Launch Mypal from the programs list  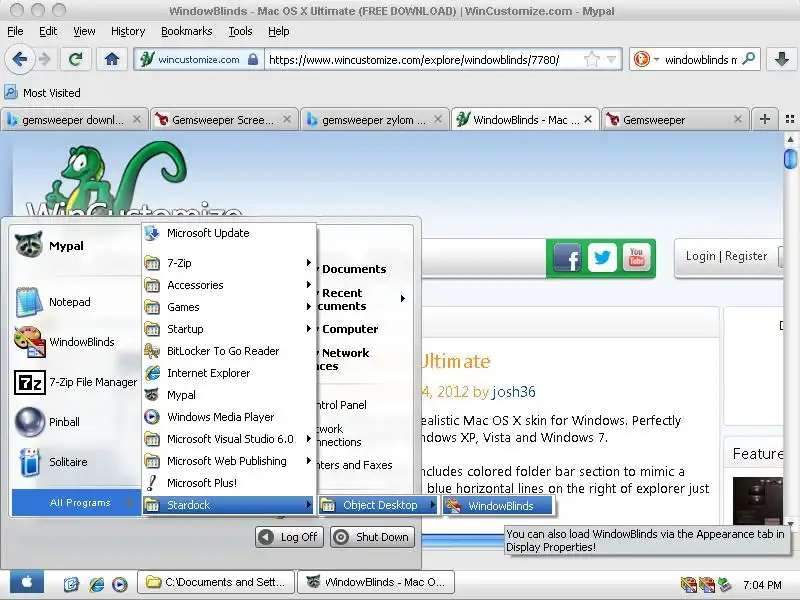point(229,395)
